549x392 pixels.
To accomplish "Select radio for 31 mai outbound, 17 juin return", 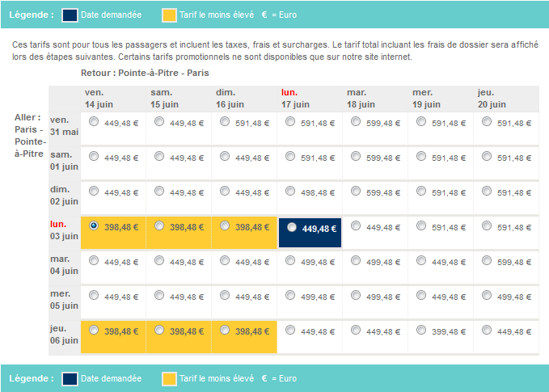I will (x=290, y=121).
